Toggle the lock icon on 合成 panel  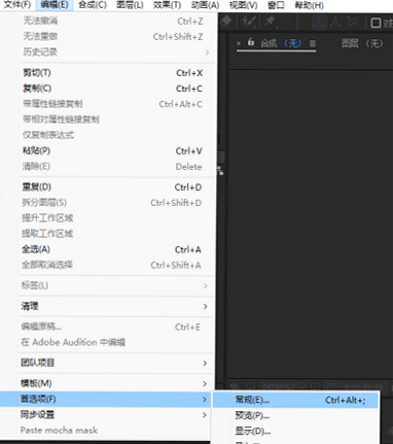pyautogui.click(x=251, y=42)
